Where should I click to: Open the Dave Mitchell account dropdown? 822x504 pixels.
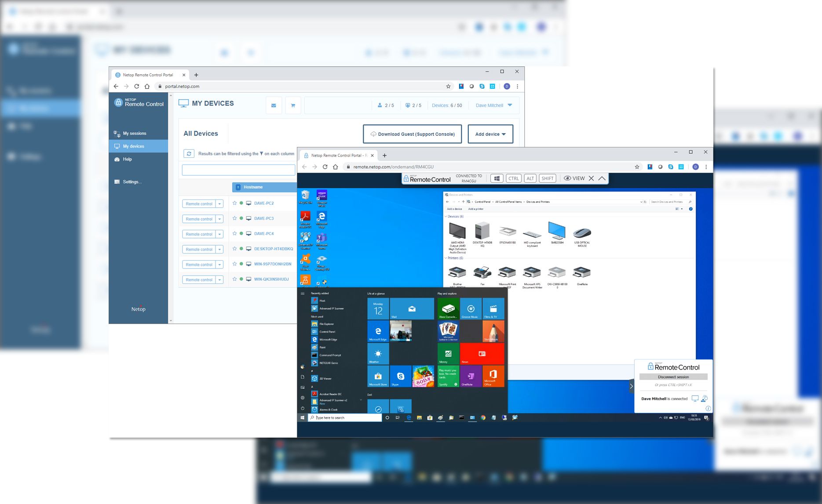click(x=494, y=105)
